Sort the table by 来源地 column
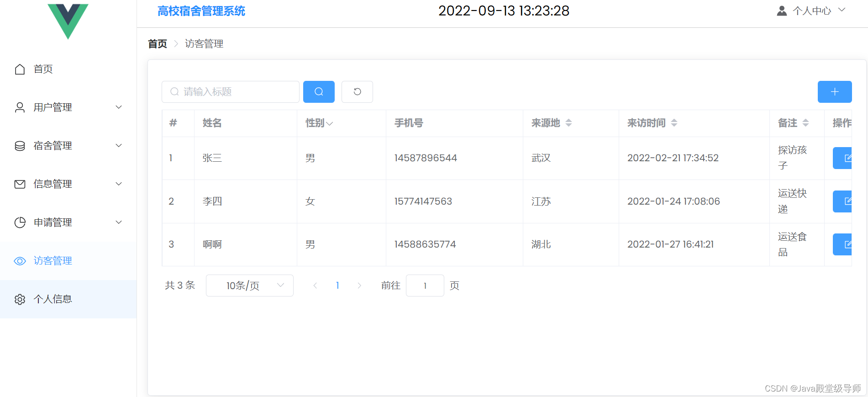Viewport: 868px width, 397px height. [x=568, y=123]
